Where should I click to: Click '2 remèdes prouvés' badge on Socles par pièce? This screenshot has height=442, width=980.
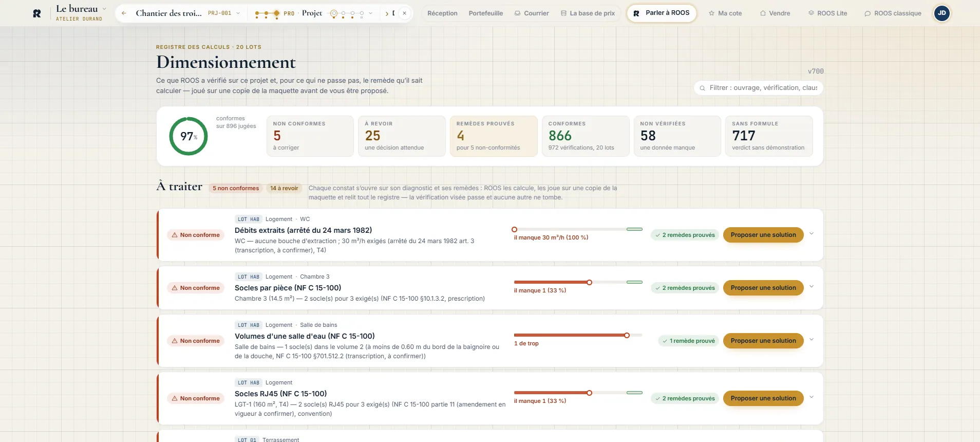pos(685,288)
